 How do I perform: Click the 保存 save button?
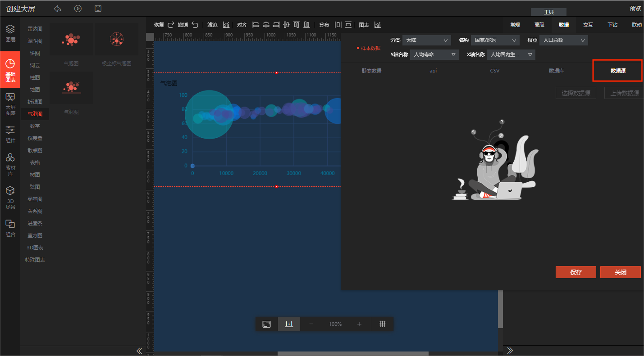tap(575, 272)
